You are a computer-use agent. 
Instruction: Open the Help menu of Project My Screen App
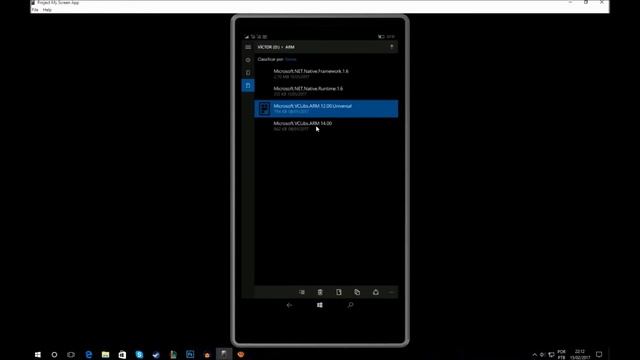pyautogui.click(x=47, y=10)
